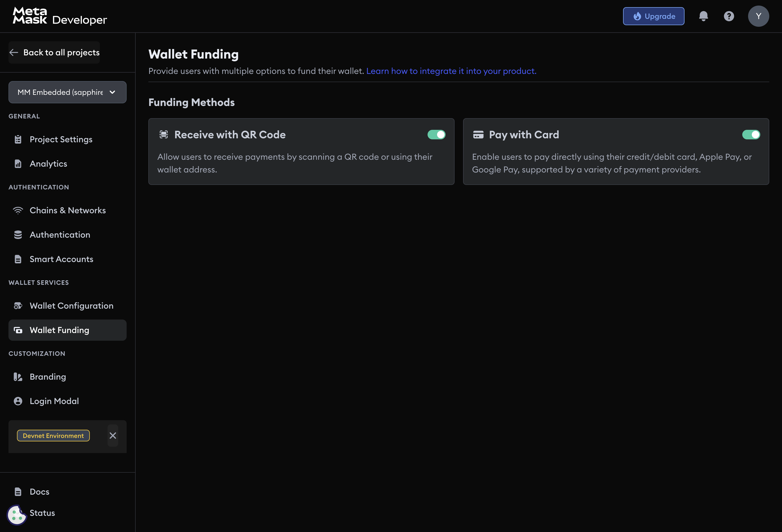Click the back arrow icon
Viewport: 782px width, 532px height.
click(x=14, y=52)
